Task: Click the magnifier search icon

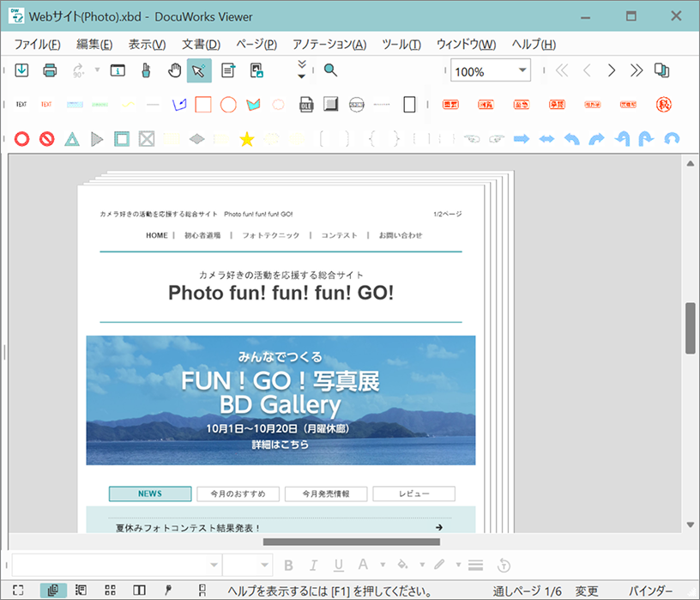Action: (330, 70)
